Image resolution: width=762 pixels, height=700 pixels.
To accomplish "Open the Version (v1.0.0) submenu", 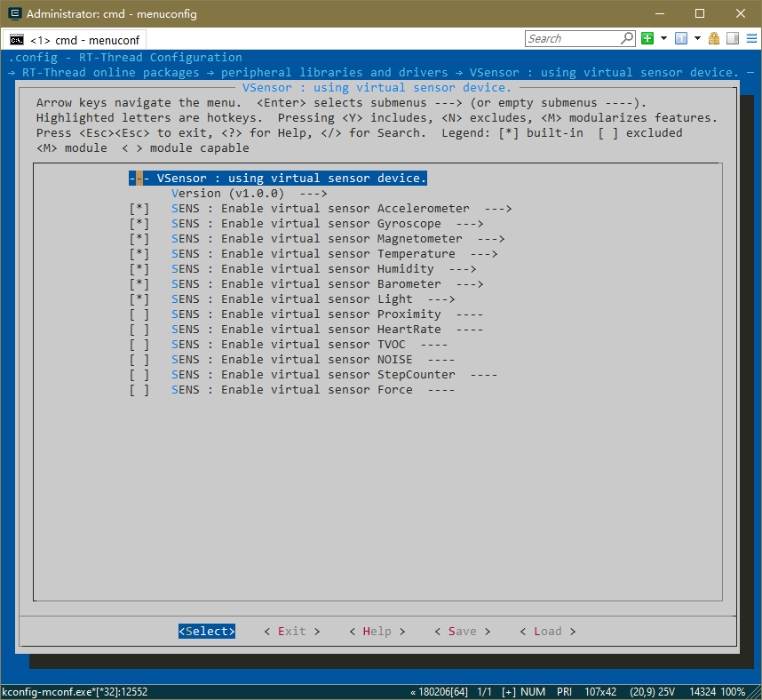I will (249, 194).
